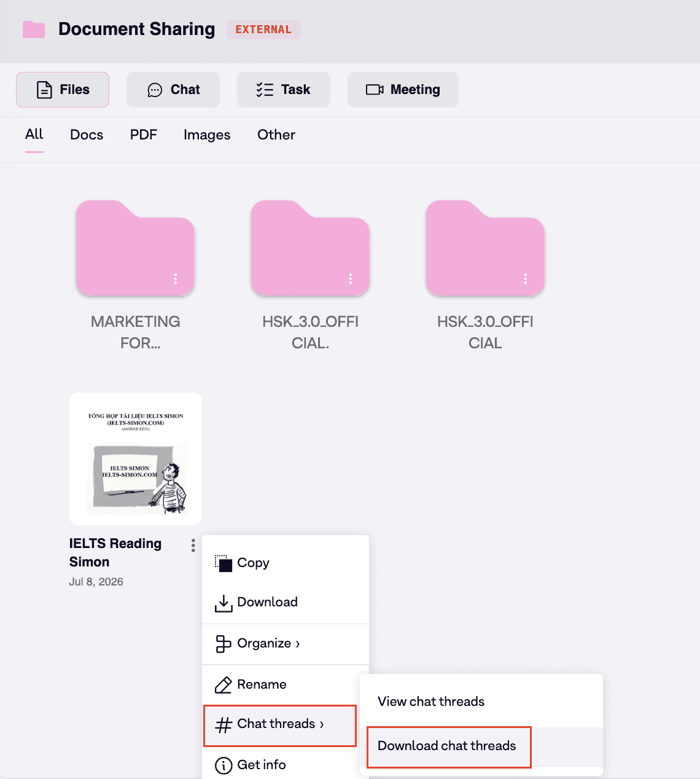The image size is (700, 779).
Task: Filter files by PDF
Action: click(x=144, y=135)
